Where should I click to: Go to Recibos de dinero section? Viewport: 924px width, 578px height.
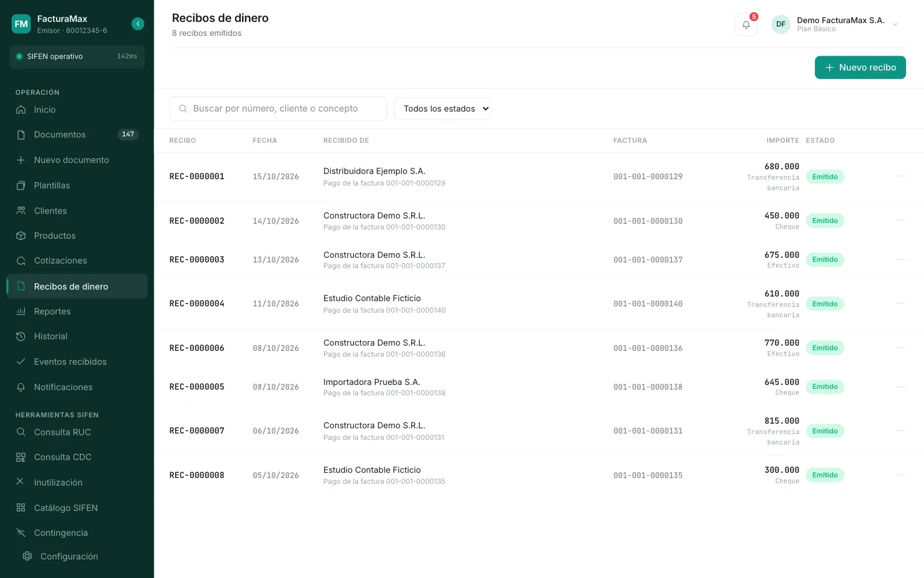pos(77,286)
